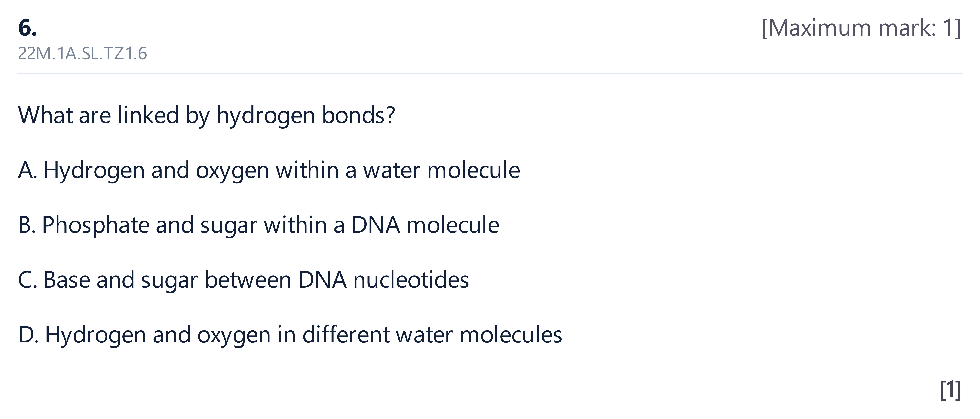The width and height of the screenshot is (980, 419).
Task: Pick option C Base and sugar
Action: pyautogui.click(x=243, y=280)
